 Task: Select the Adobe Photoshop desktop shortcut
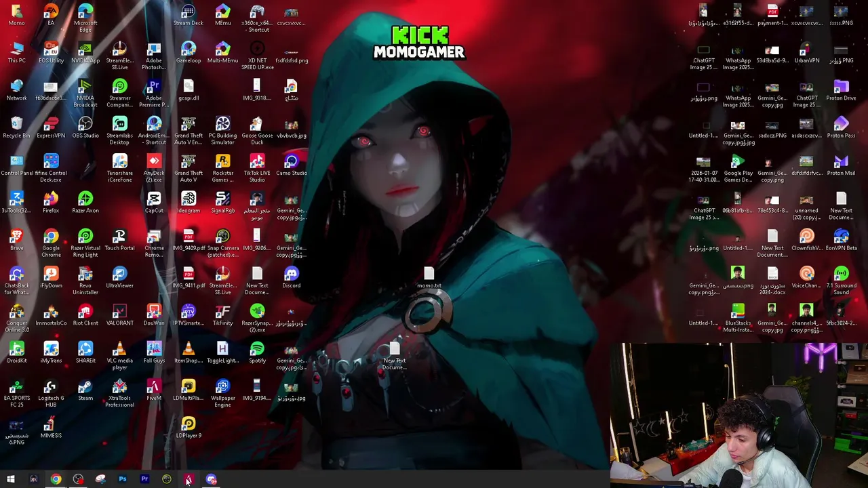click(x=154, y=56)
